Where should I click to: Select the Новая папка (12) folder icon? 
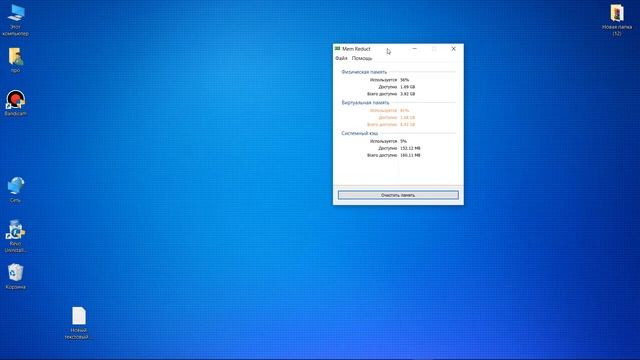(617, 20)
